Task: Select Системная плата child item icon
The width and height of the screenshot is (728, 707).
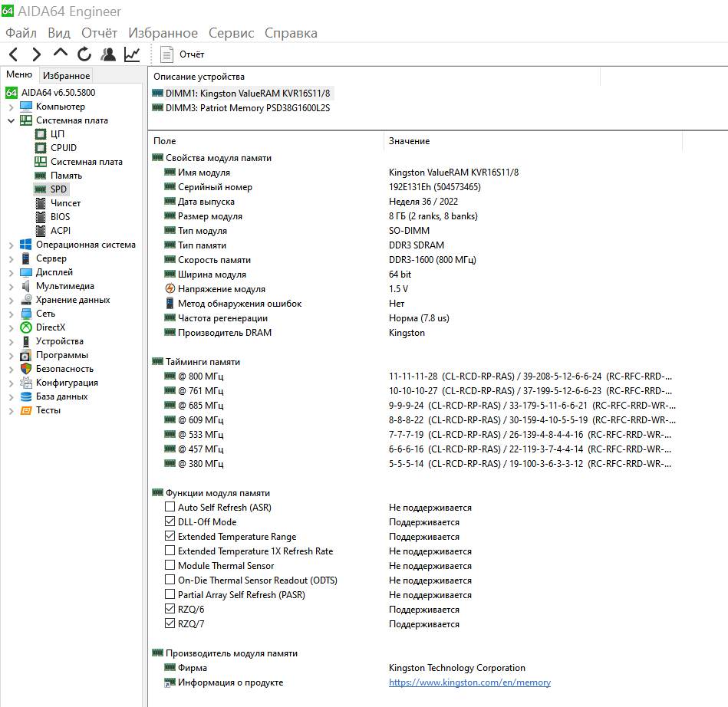Action: 41,162
